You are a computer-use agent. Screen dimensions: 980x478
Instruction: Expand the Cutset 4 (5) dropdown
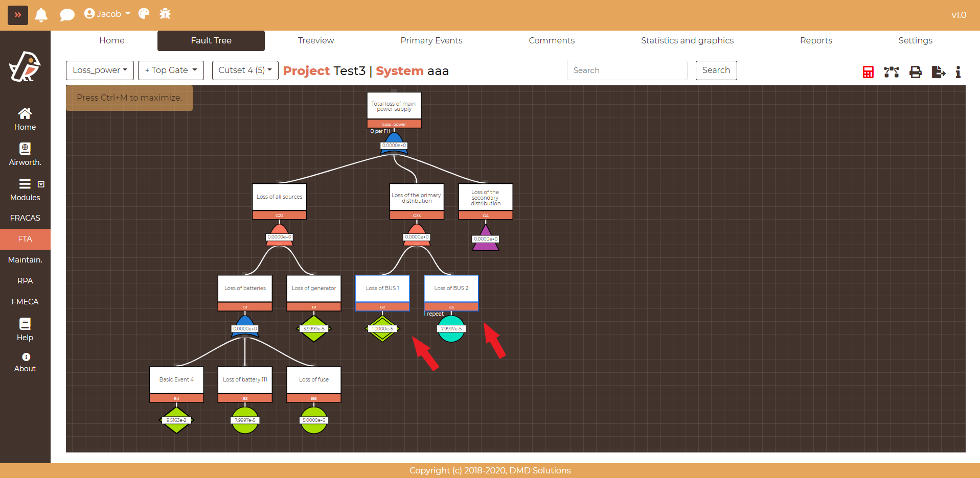[245, 70]
